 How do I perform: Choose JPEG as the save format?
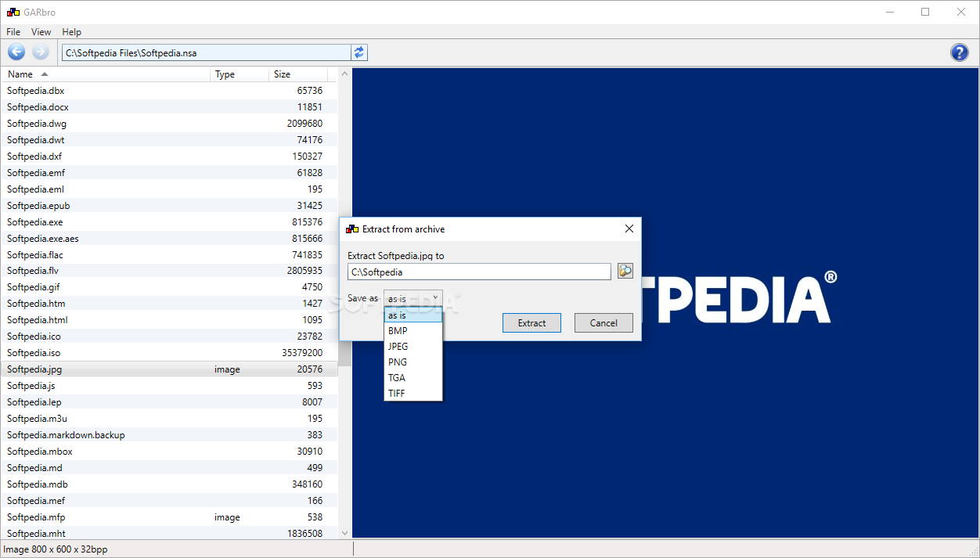coord(413,347)
